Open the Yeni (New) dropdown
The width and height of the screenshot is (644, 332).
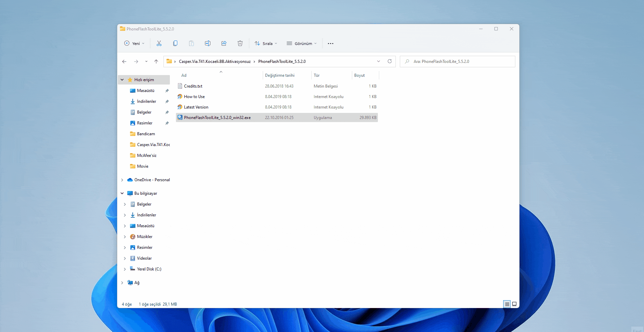pos(134,43)
